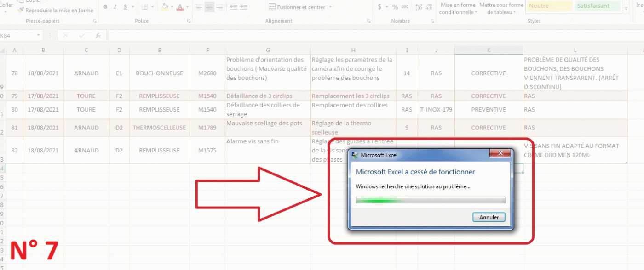
Task: Click cell THERMOSCELLEUSE
Action: [159, 128]
